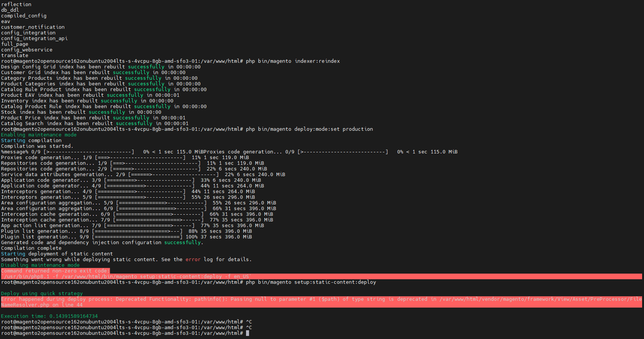
Task: Click the red 'Error happened during deploy process' message
Action: pyautogui.click(x=258, y=299)
